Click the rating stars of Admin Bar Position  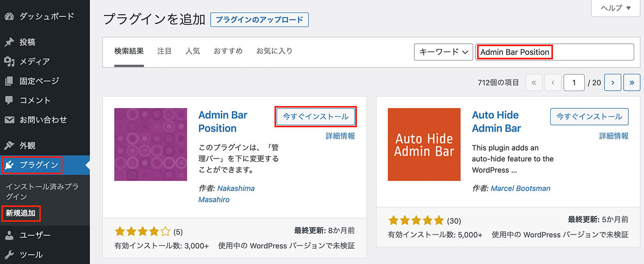pos(143,231)
